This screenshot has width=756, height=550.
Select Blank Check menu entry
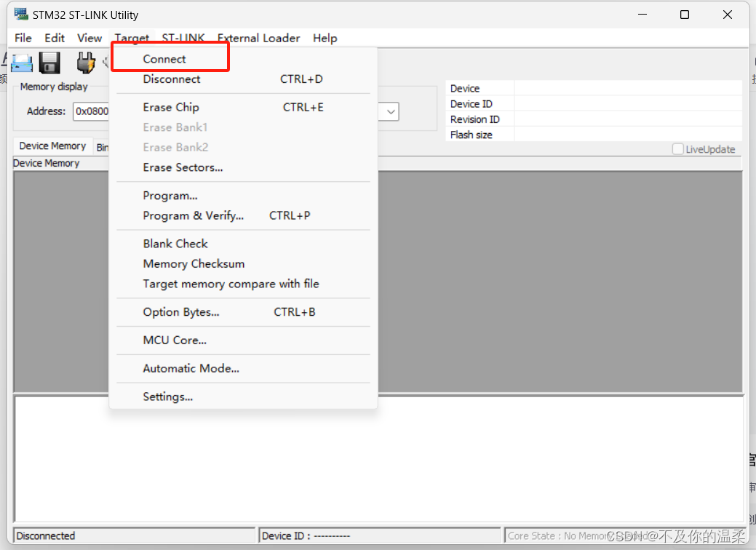244,244
